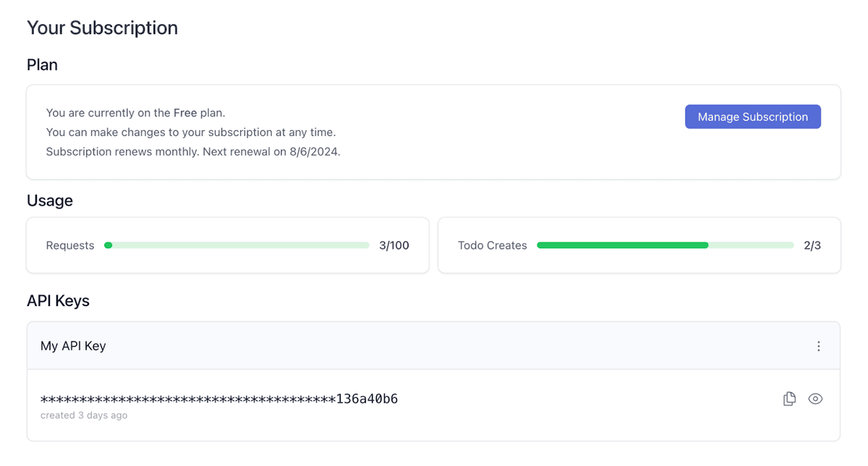Image resolution: width=868 pixels, height=466 pixels.
Task: Select the API Keys section heading
Action: [x=58, y=300]
